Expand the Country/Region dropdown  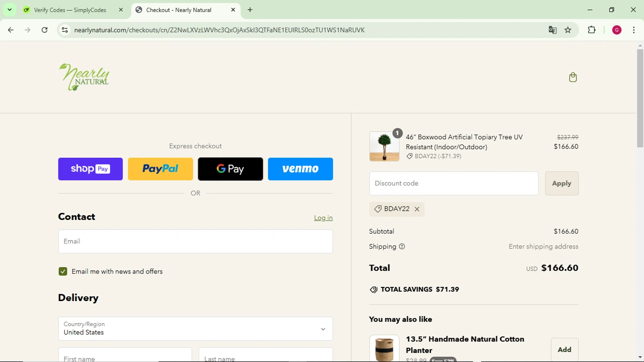coord(195,329)
